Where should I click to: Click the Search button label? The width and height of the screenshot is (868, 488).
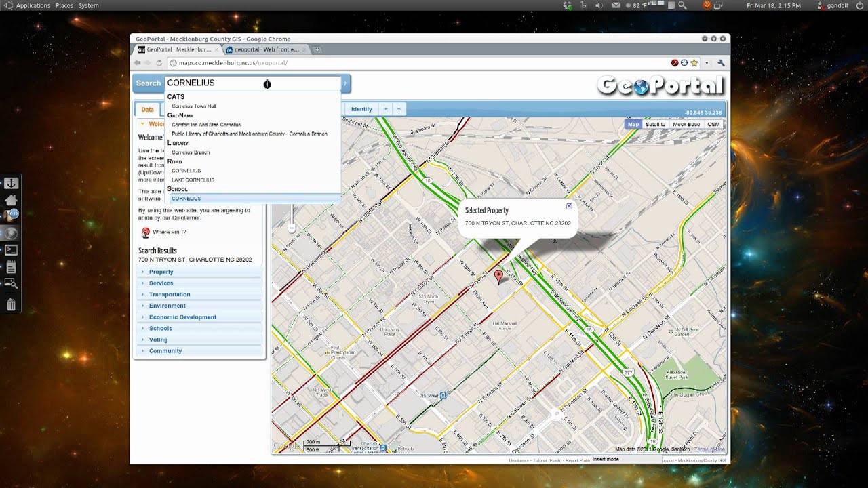pyautogui.click(x=149, y=83)
